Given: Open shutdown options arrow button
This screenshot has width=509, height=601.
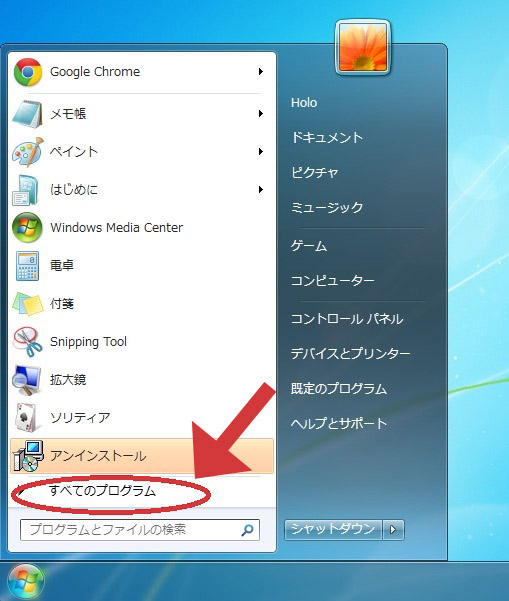Looking at the screenshot, I should [393, 530].
